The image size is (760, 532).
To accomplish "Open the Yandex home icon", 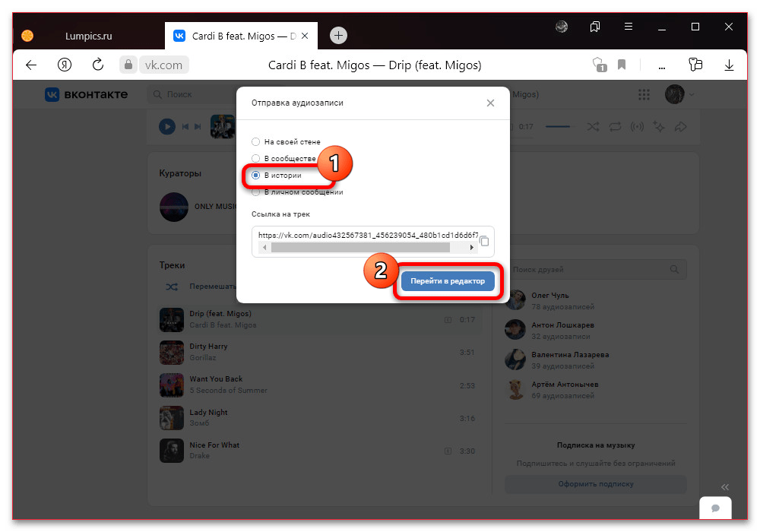I will click(x=65, y=65).
